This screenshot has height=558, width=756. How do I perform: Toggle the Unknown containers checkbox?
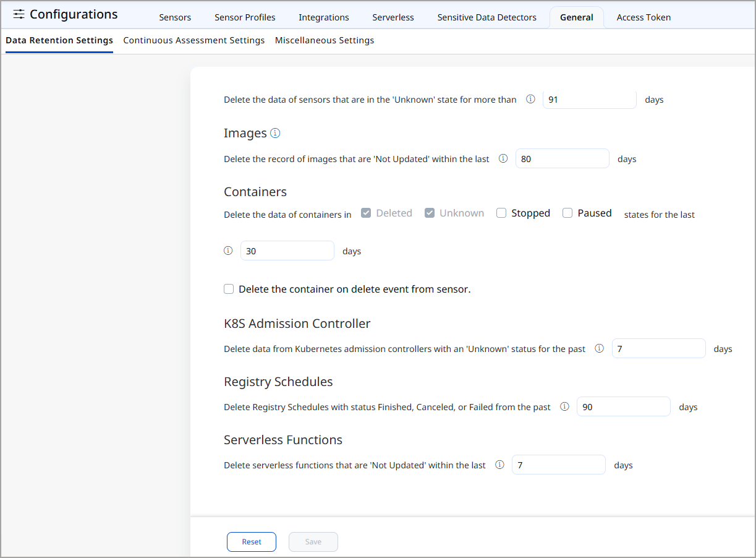coord(430,213)
